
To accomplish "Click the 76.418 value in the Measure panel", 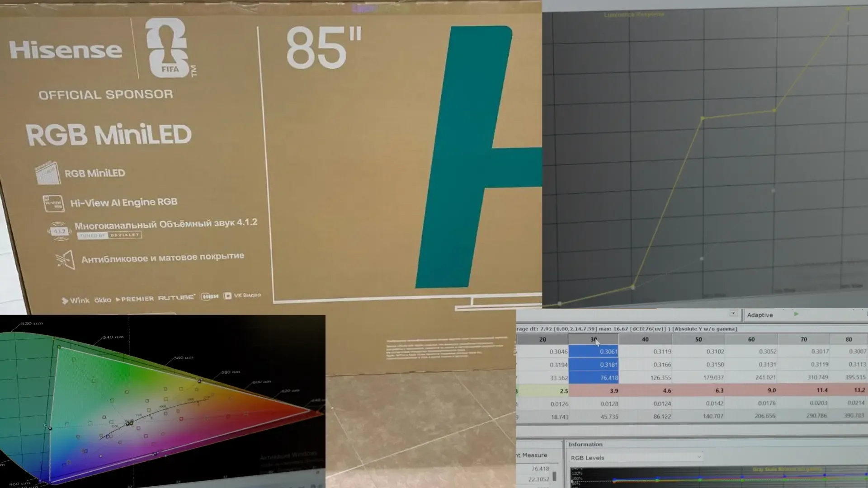I will click(x=540, y=469).
